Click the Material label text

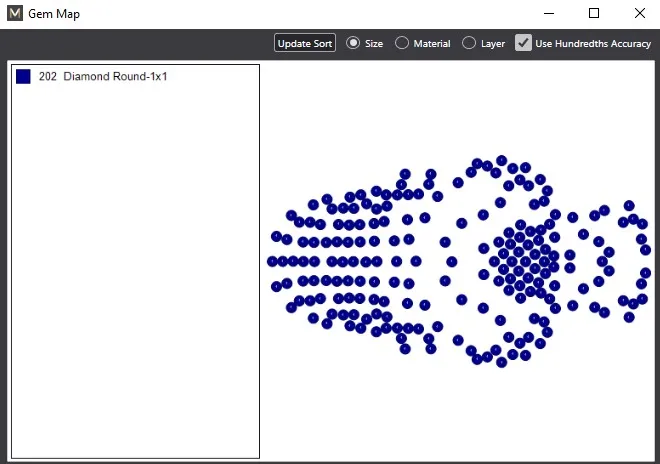(x=431, y=44)
